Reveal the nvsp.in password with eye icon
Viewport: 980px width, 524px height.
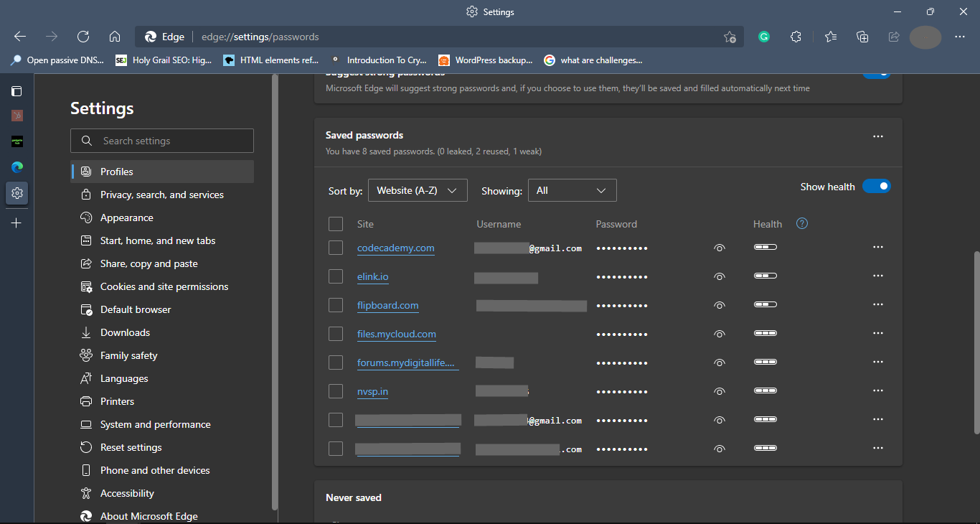(x=720, y=391)
